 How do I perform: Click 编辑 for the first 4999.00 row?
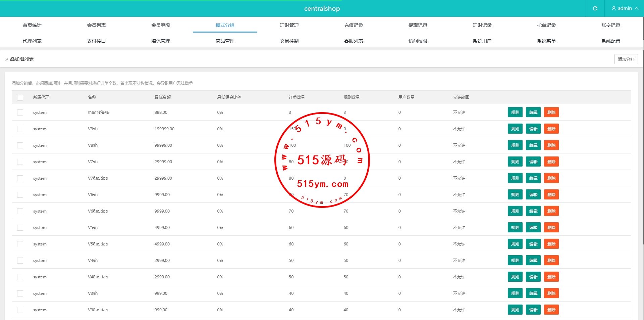pos(533,228)
